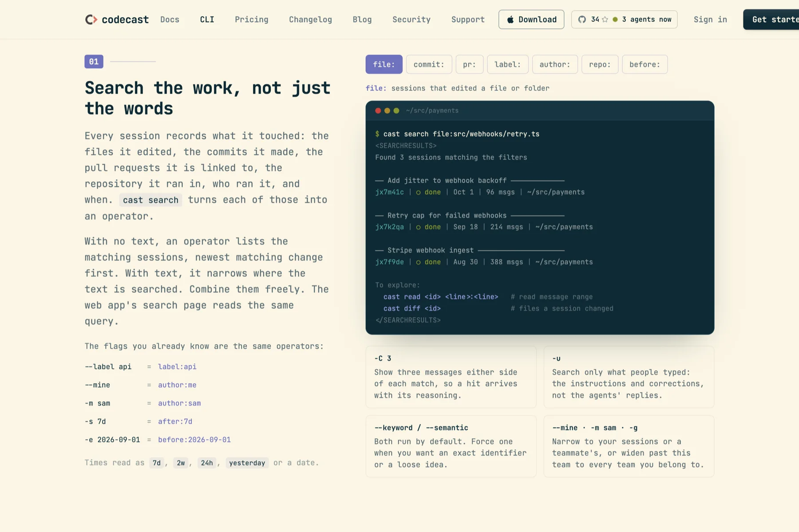Select the repo: operator tab
Viewport: 799px width, 532px height.
pos(600,64)
